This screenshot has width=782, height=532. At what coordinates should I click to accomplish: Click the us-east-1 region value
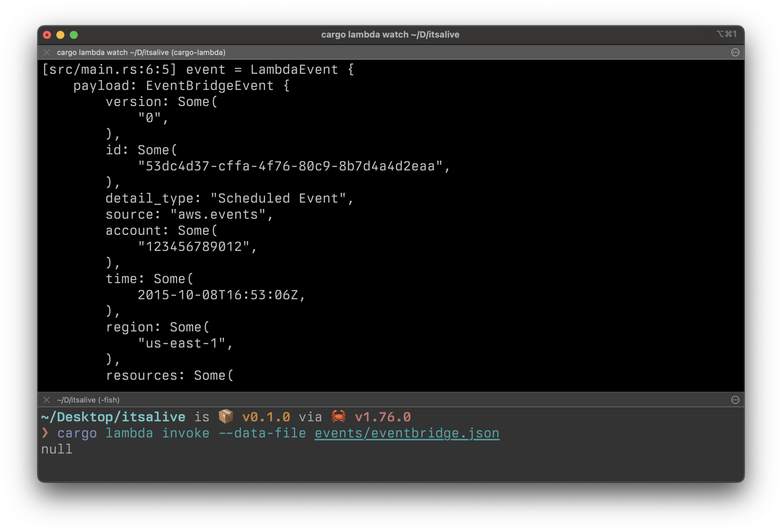click(182, 343)
